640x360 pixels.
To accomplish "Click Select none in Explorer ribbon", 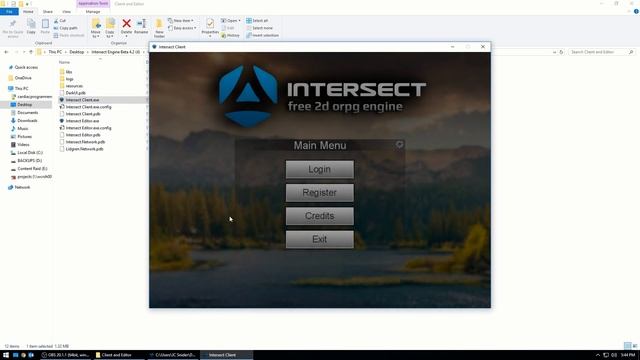I will click(x=259, y=28).
